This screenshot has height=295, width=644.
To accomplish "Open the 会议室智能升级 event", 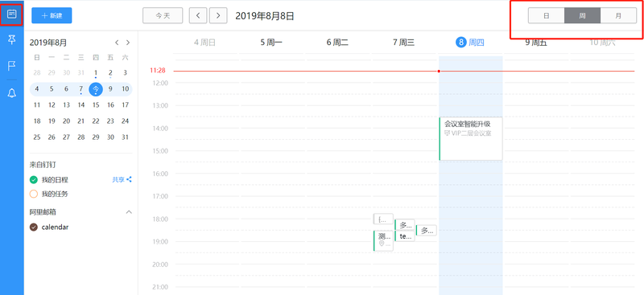I will (471, 139).
